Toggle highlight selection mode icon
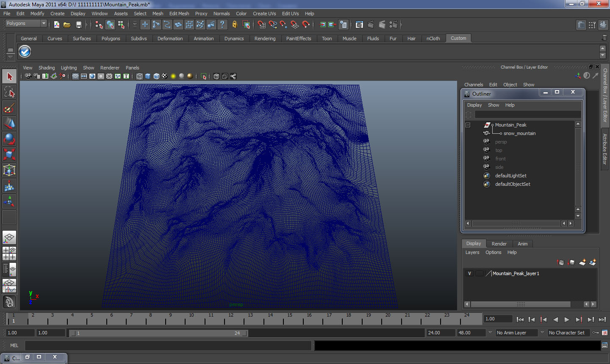Image resolution: width=610 pixels, height=364 pixels. pos(246,25)
